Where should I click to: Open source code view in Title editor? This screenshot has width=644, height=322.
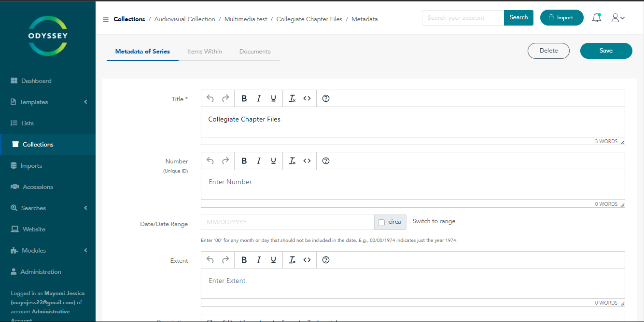(307, 98)
